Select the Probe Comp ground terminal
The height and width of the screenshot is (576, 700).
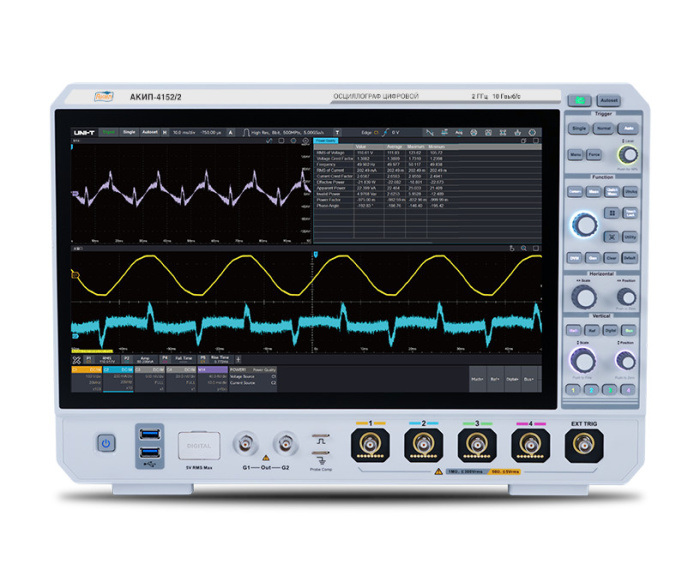pyautogui.click(x=321, y=453)
